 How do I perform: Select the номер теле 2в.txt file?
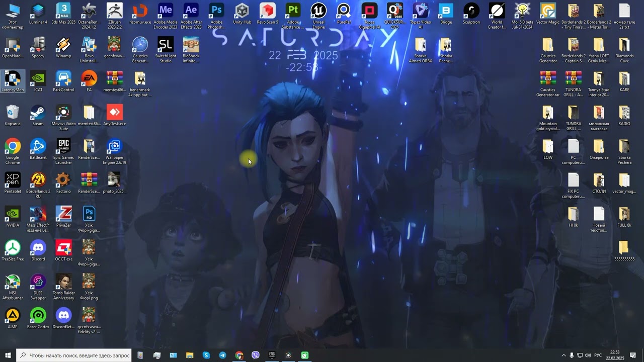(x=624, y=17)
